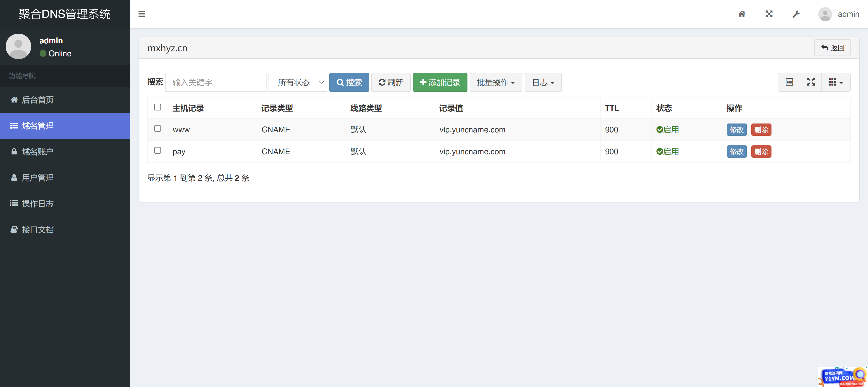Click 删除 for the pay record

click(761, 152)
